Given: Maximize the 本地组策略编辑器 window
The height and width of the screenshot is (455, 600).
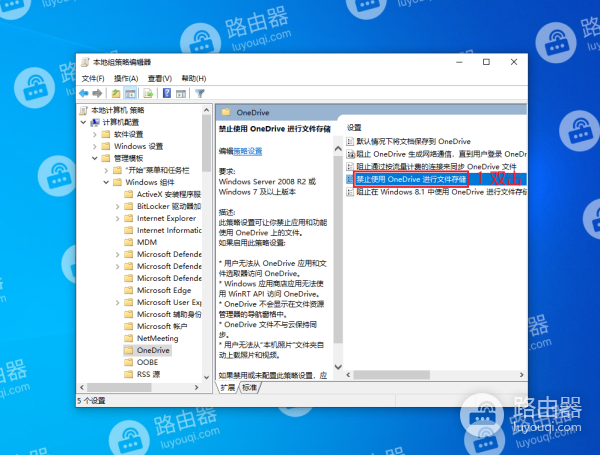Looking at the screenshot, I should (486, 62).
